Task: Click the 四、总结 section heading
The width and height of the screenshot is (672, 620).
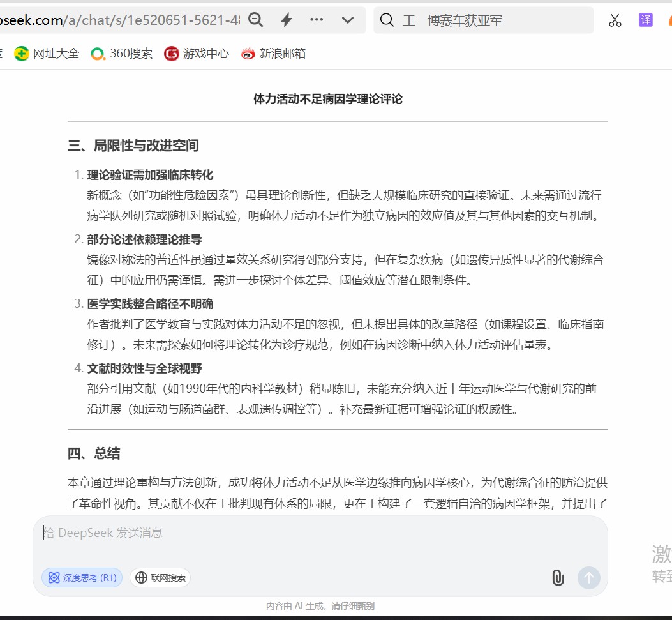Action: [94, 454]
